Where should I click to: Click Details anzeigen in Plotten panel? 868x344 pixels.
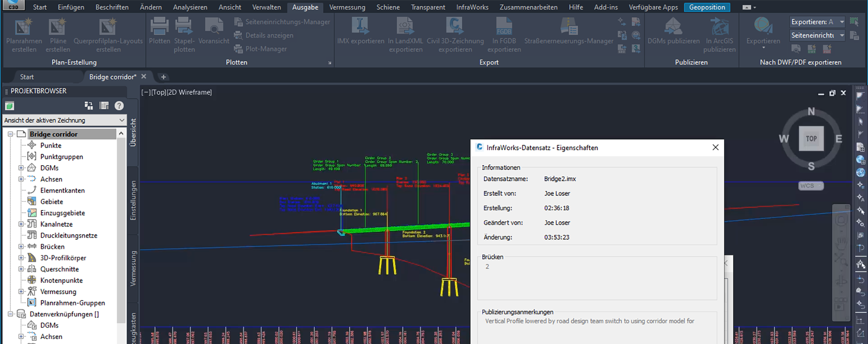pos(263,35)
